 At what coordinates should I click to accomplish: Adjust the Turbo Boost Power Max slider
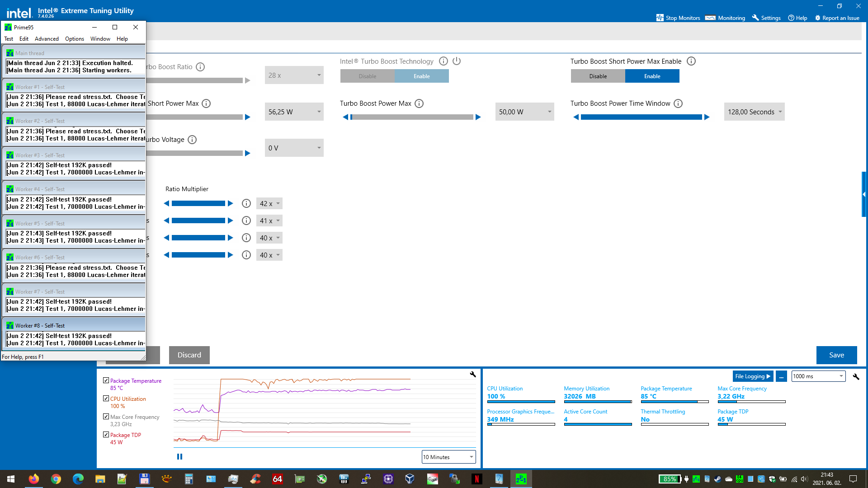pyautogui.click(x=412, y=117)
